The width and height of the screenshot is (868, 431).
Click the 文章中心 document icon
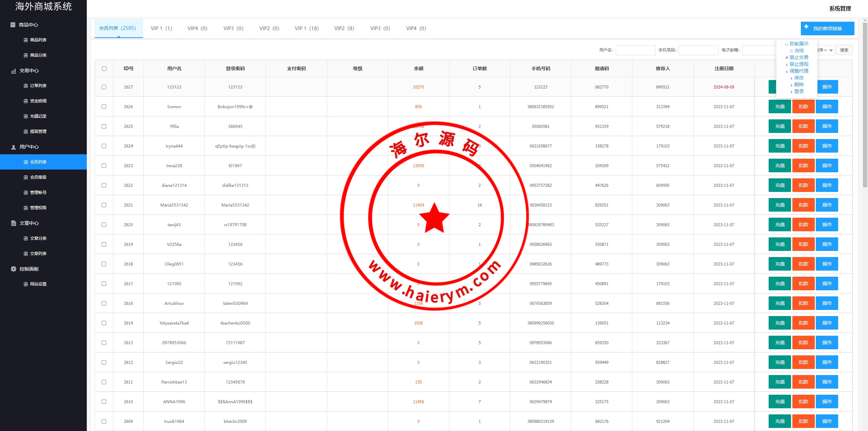click(x=14, y=223)
